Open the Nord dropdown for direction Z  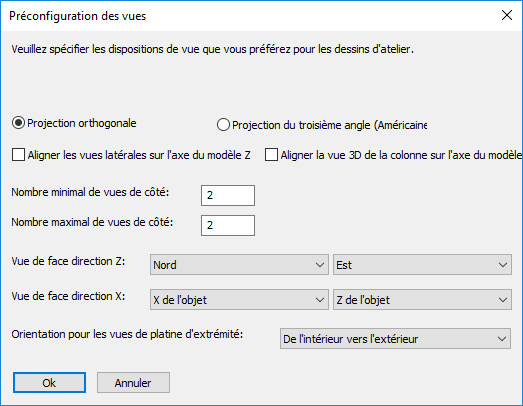pyautogui.click(x=239, y=265)
